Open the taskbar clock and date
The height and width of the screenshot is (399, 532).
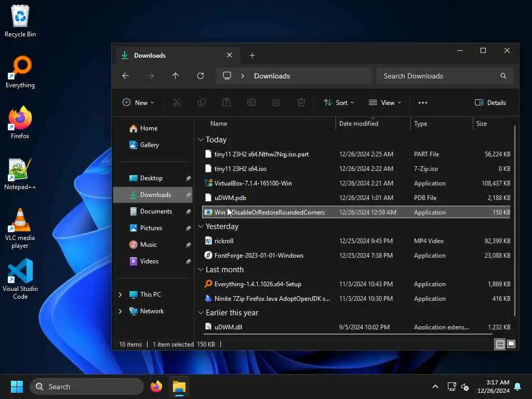494,387
